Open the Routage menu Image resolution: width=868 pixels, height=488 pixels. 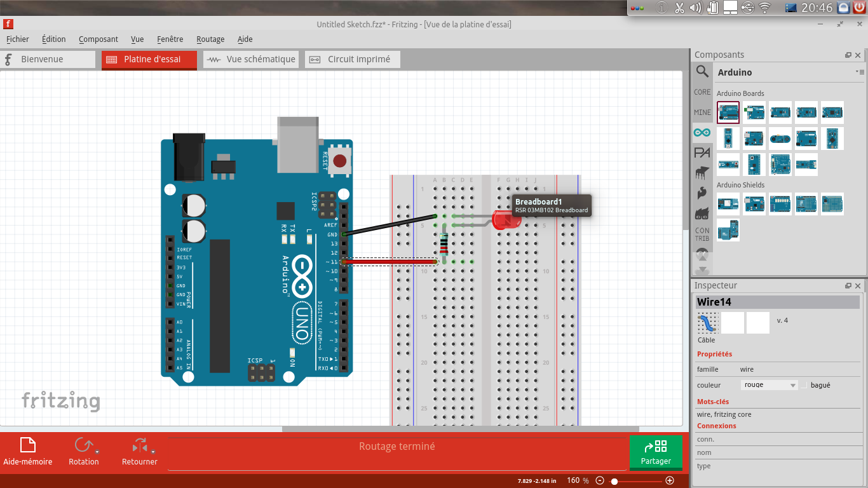pos(210,39)
